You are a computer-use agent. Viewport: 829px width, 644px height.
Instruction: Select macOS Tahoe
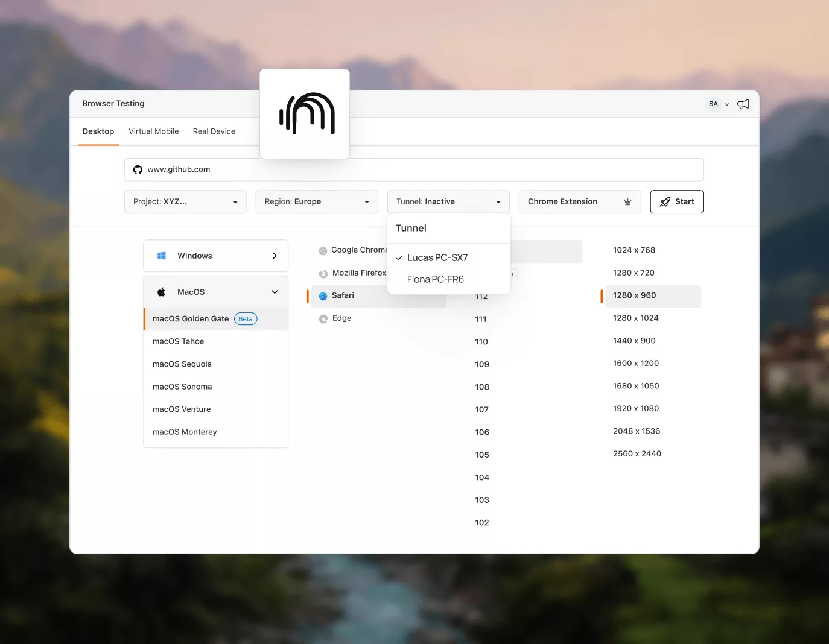pos(178,341)
